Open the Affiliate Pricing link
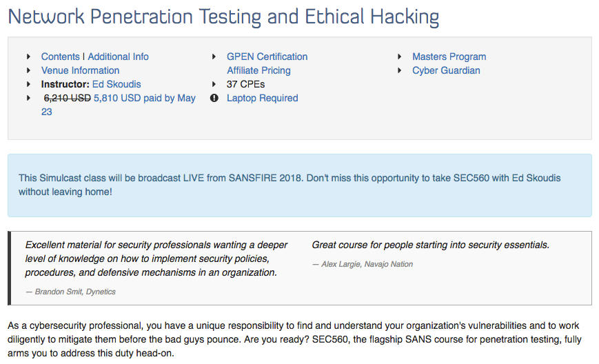The image size is (599, 364). (258, 70)
